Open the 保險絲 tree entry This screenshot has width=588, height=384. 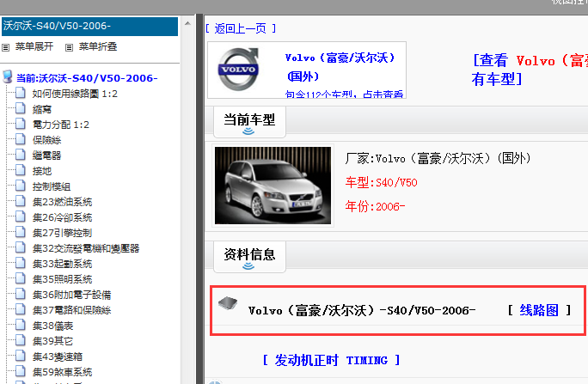(46, 140)
